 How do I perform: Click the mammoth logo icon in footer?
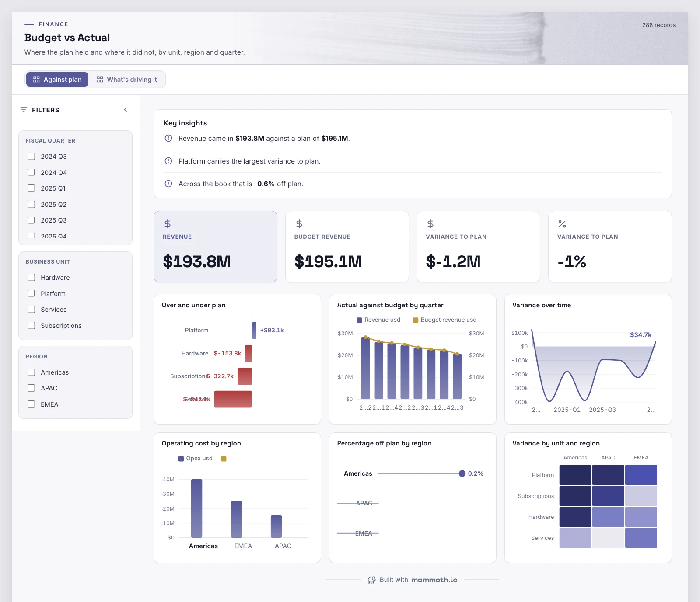371,580
